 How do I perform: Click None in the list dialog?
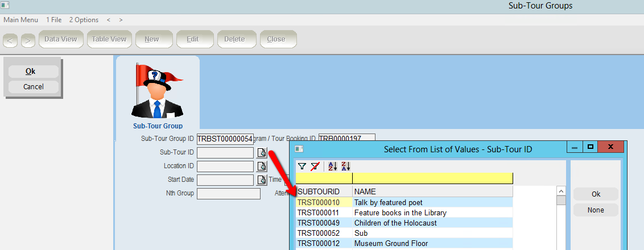point(596,210)
